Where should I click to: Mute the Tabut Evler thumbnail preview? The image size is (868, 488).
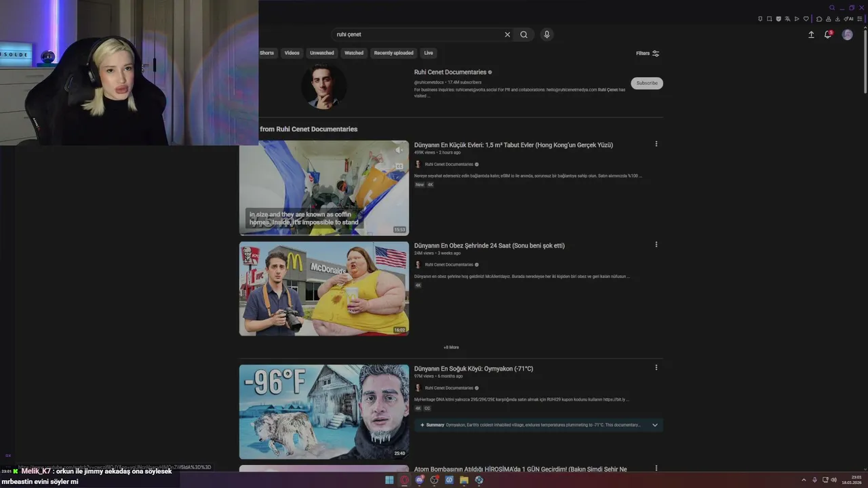[399, 150]
